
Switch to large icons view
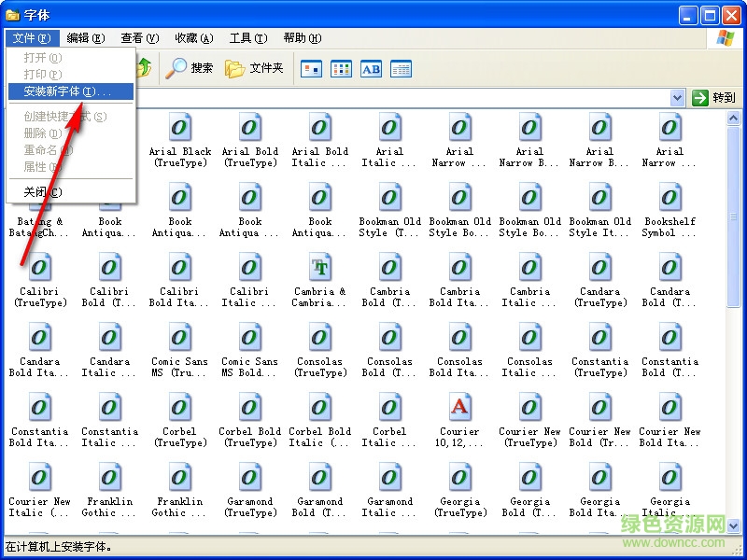(x=311, y=68)
